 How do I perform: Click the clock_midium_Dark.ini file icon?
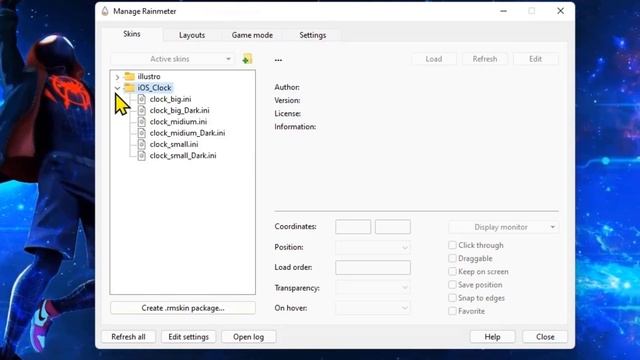(142, 133)
